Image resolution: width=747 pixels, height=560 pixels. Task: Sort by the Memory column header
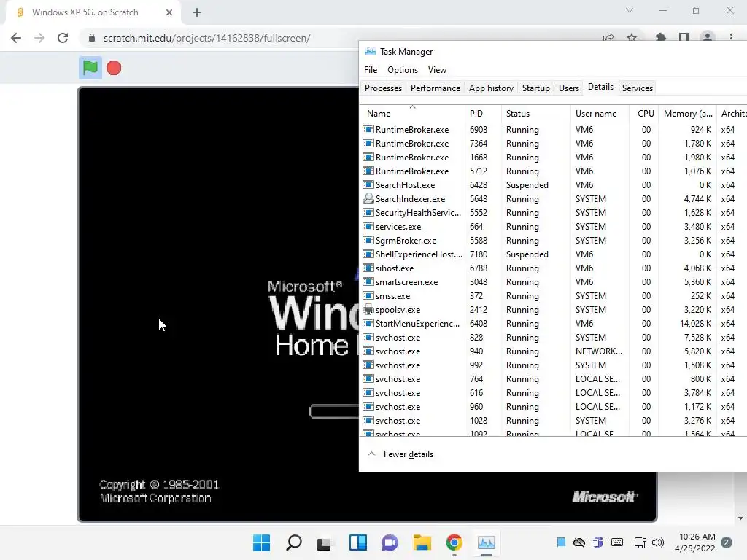coord(687,113)
